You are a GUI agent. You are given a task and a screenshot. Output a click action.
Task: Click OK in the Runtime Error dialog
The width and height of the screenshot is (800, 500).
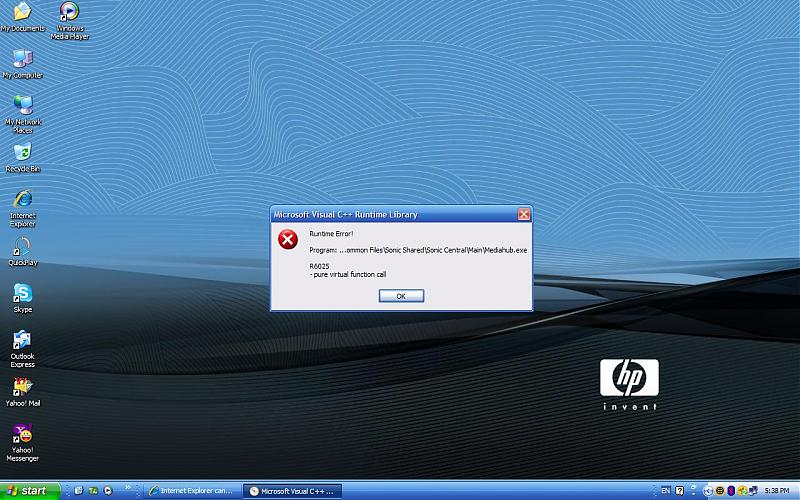401,296
